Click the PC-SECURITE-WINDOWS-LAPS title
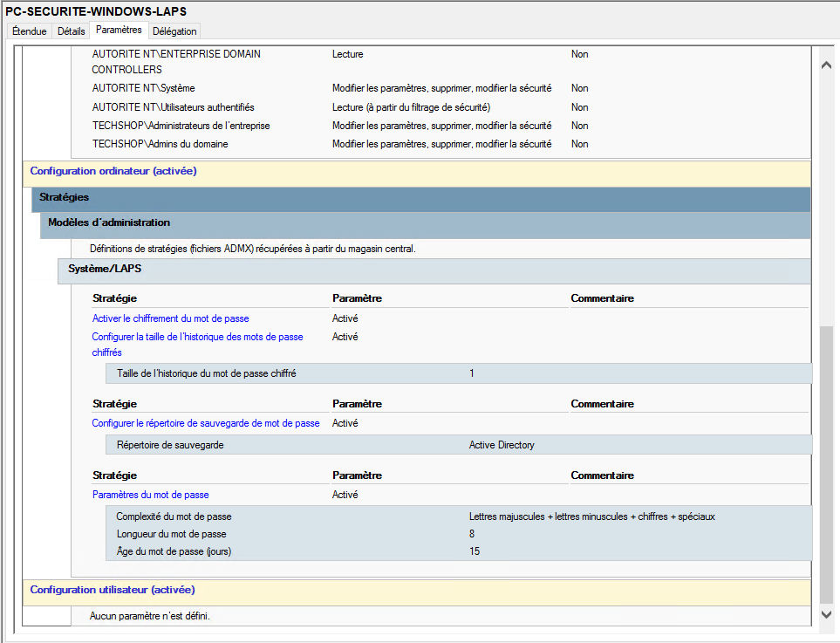 click(96, 11)
